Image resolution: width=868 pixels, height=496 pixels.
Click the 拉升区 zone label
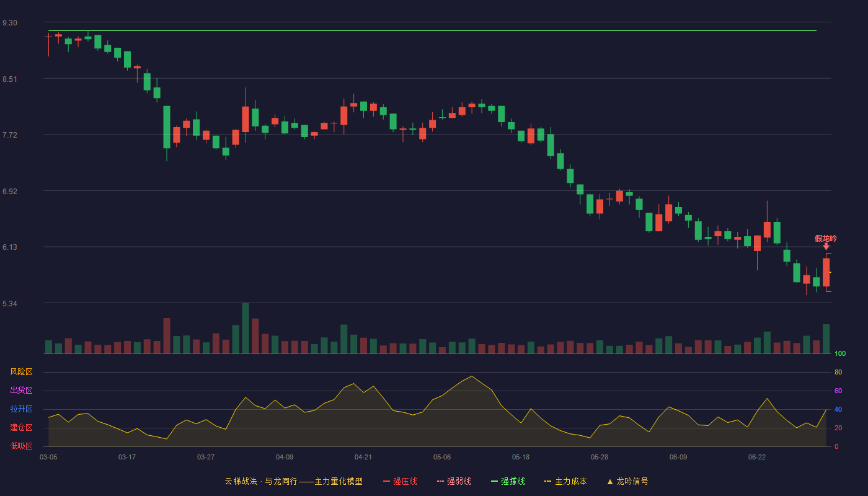pyautogui.click(x=21, y=409)
